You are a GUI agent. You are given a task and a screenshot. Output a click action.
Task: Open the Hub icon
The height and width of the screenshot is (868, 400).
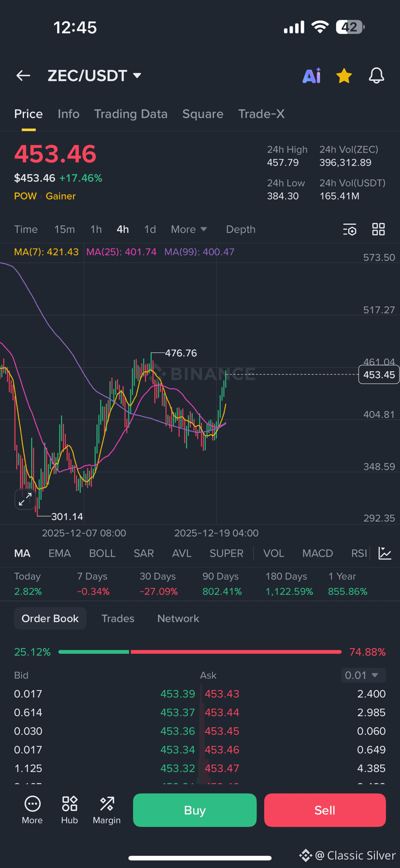tap(70, 810)
